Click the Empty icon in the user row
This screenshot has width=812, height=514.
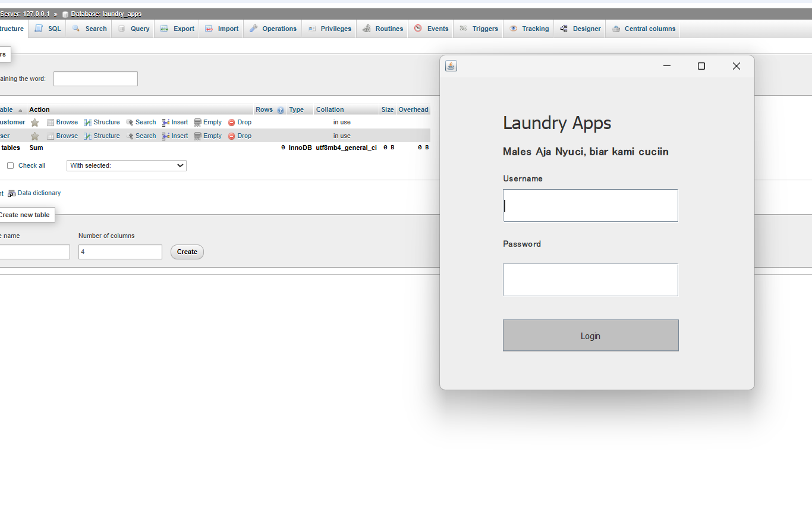click(197, 136)
